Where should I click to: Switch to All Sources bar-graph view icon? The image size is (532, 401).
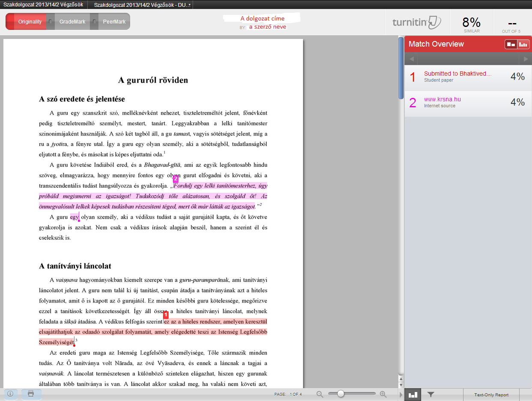(x=523, y=44)
